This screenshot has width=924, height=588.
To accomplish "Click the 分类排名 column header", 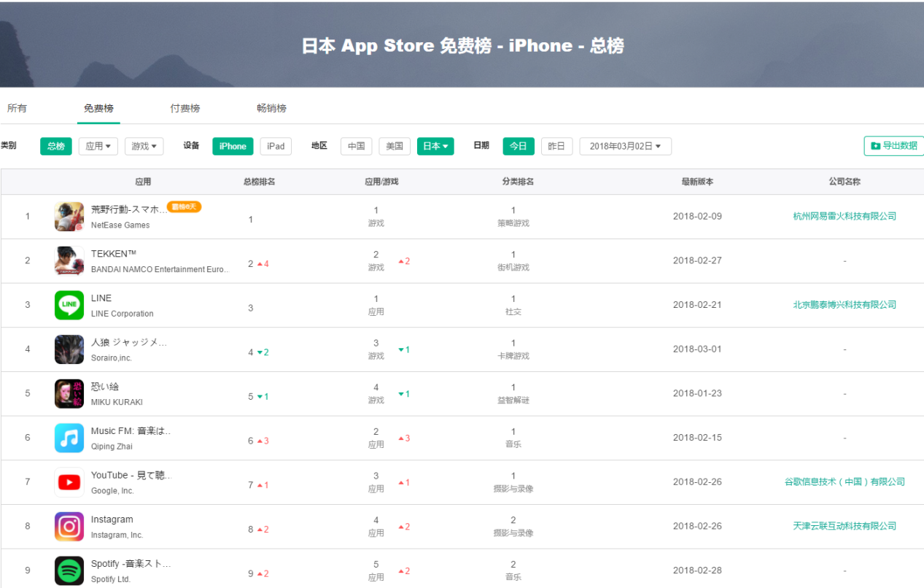I will coord(518,182).
